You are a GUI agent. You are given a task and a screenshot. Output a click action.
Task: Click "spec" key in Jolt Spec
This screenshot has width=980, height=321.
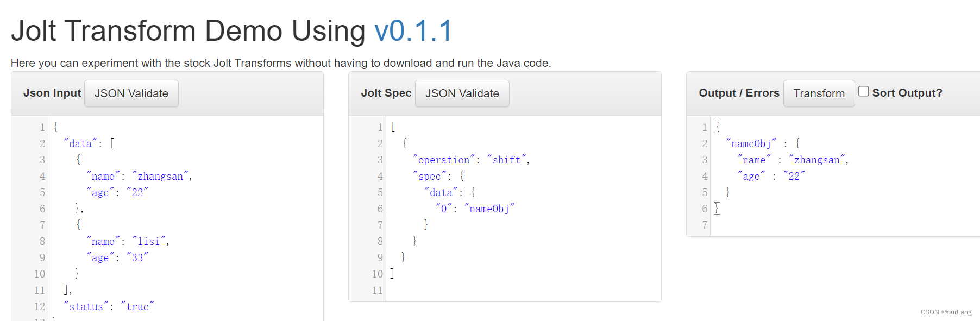430,176
